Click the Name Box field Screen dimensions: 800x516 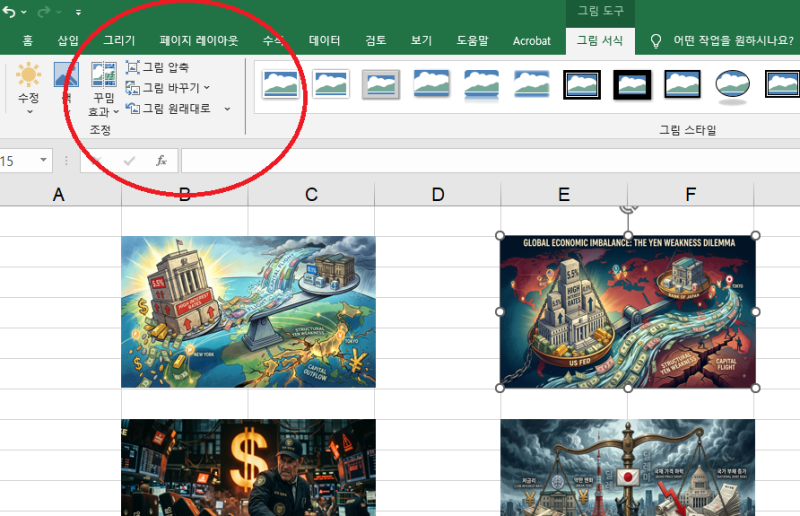[18, 161]
